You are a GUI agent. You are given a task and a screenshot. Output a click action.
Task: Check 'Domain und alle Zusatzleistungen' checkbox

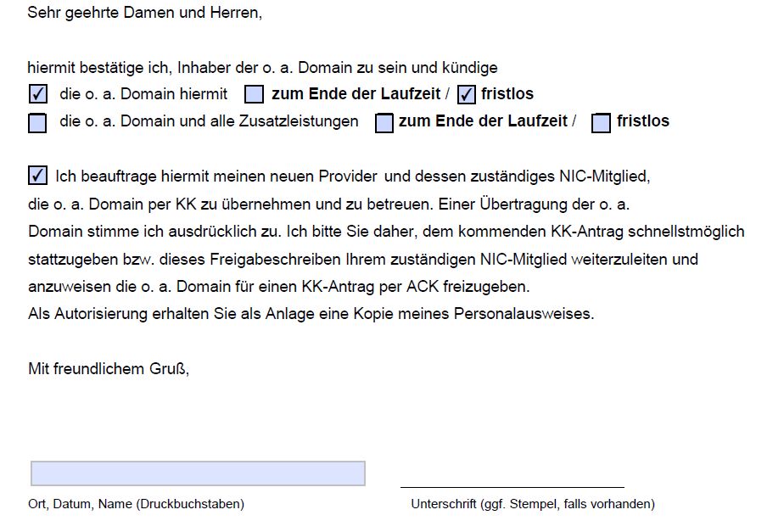(37, 123)
